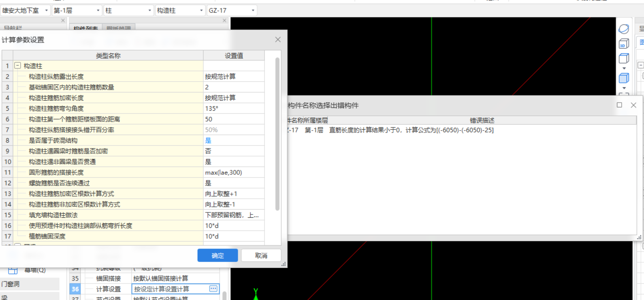Click row number 2 in parameter table
The height and width of the screenshot is (300, 644).
point(7,76)
